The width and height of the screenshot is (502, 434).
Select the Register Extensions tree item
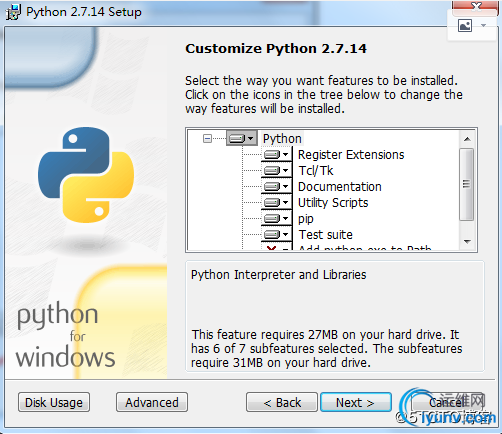tap(351, 155)
